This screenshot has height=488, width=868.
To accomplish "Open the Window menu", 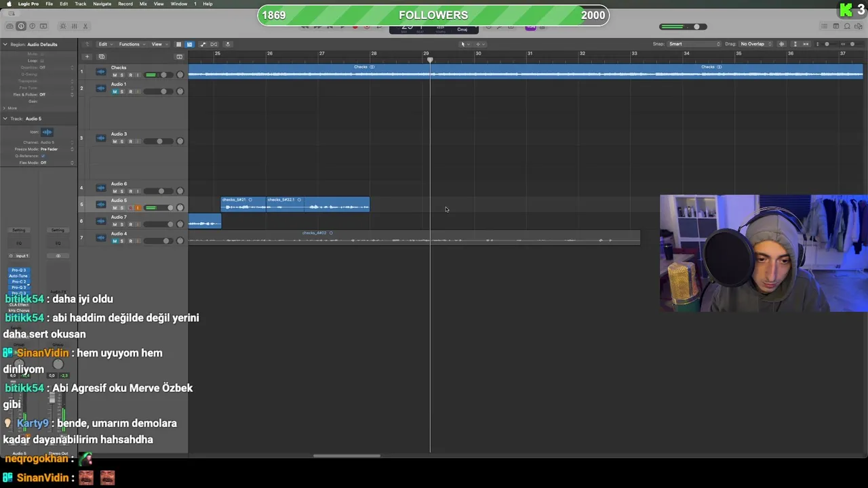I will tap(179, 4).
